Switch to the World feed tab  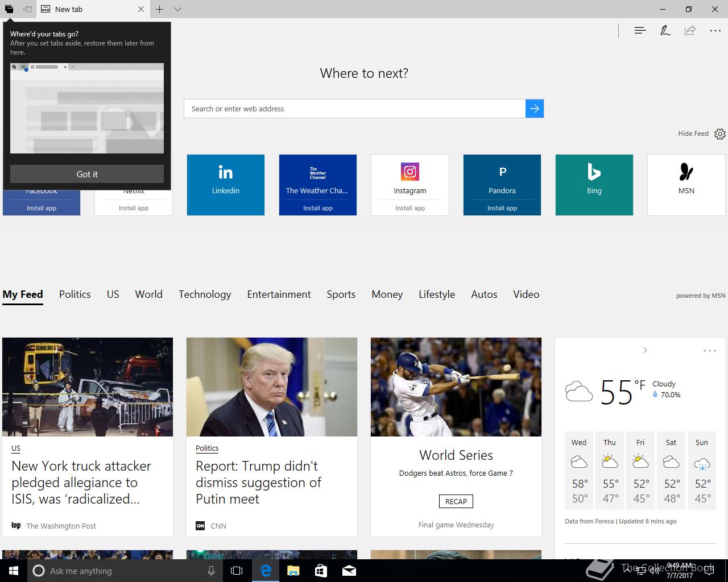click(x=149, y=294)
